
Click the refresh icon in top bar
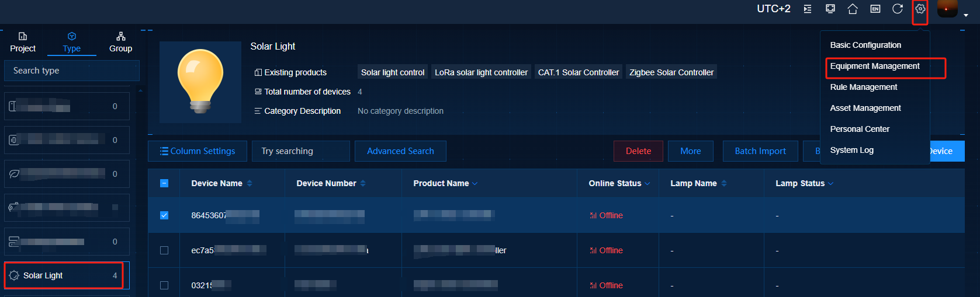coord(898,9)
